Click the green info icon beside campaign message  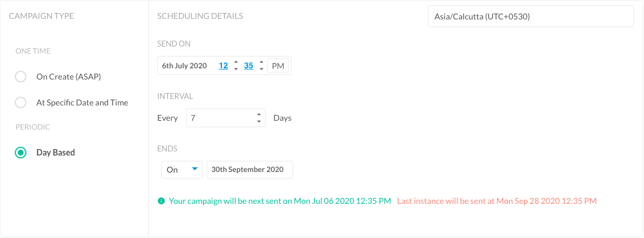[x=161, y=201]
